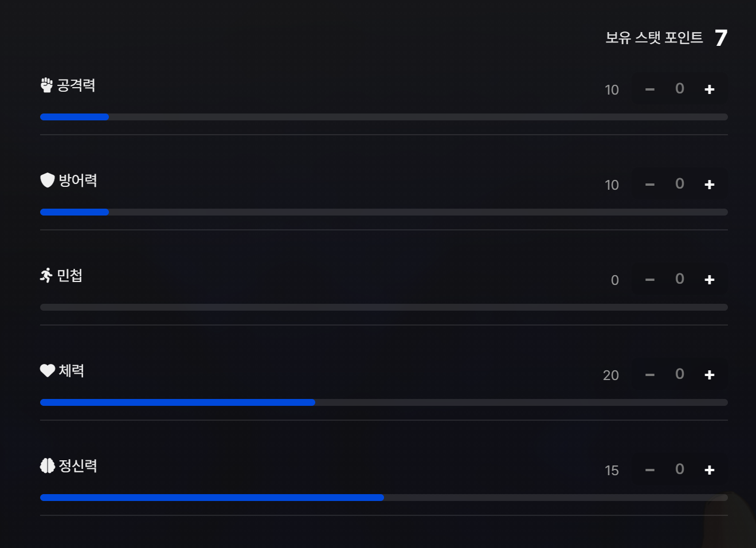Increment 정신력 with the plus button
This screenshot has width=756, height=548.
(x=709, y=470)
